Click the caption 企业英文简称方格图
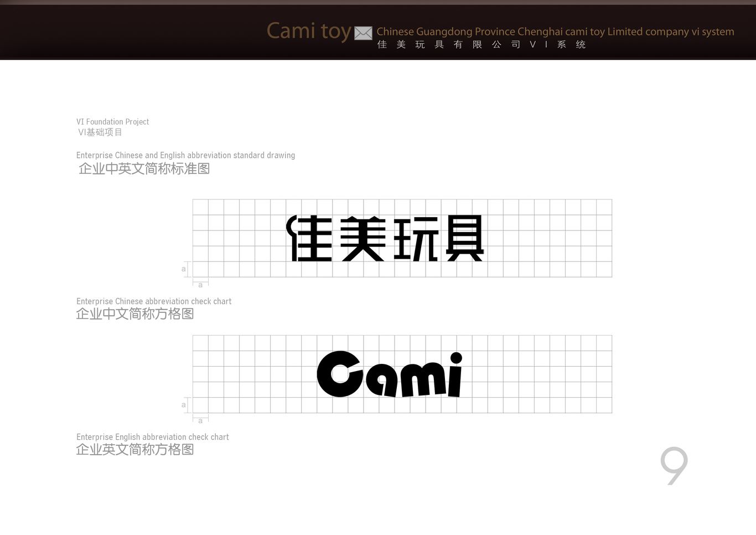 click(135, 450)
